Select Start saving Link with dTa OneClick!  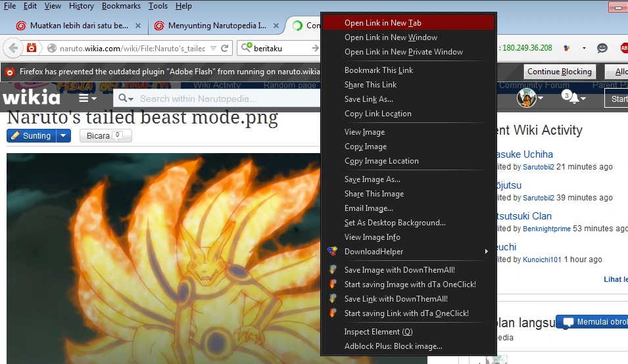(408, 313)
